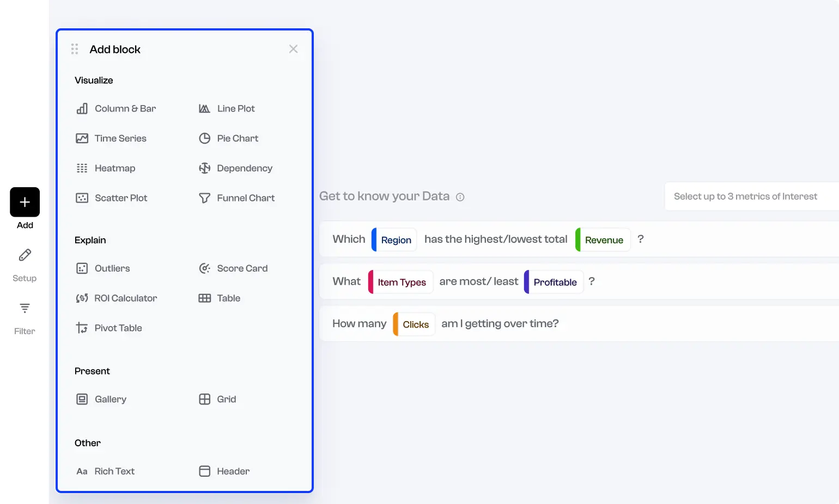The image size is (839, 504).
Task: Insert a Pivot Table block
Action: click(118, 328)
